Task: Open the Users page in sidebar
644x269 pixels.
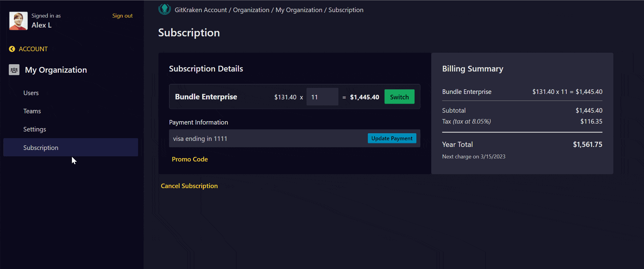Action: pyautogui.click(x=31, y=93)
